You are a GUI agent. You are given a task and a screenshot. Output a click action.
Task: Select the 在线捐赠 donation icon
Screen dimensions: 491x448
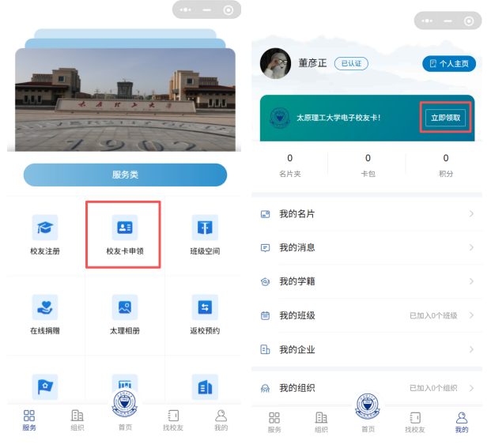pos(45,307)
